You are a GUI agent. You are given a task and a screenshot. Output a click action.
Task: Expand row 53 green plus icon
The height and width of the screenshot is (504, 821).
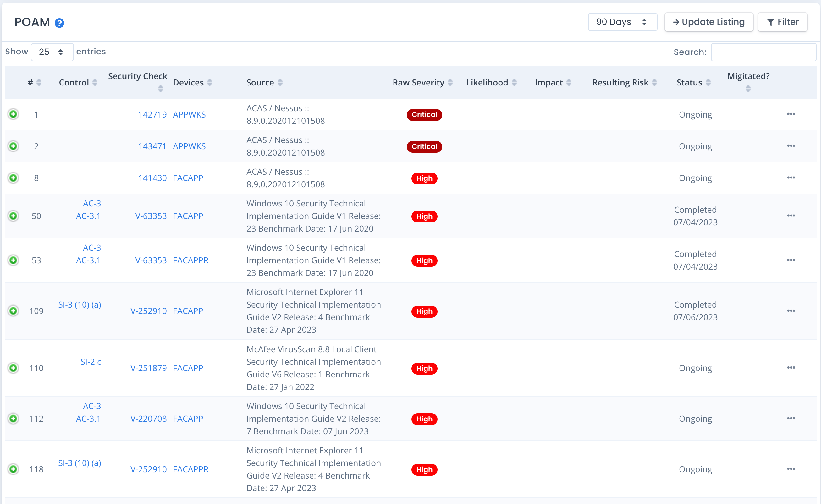13,260
